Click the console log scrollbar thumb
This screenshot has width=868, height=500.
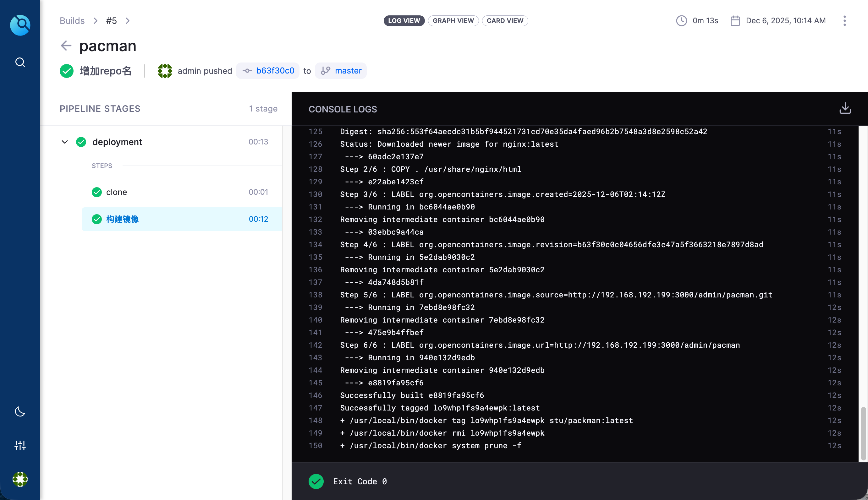click(863, 433)
